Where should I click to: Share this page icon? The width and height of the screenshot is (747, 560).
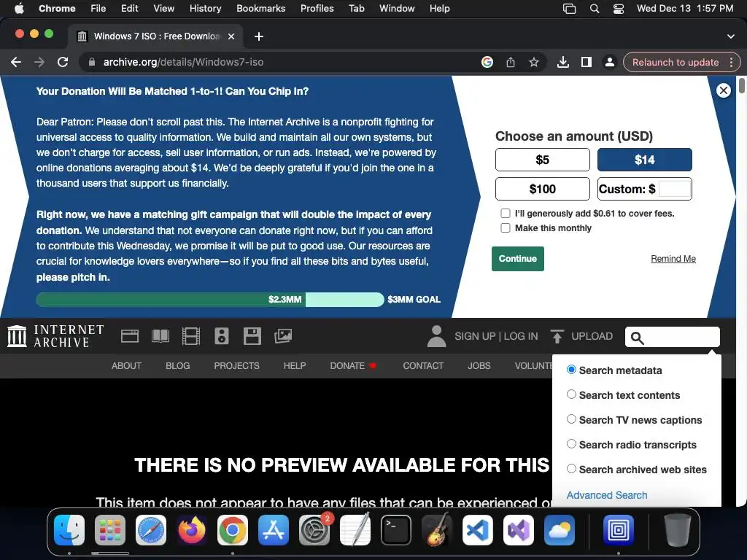(510, 63)
